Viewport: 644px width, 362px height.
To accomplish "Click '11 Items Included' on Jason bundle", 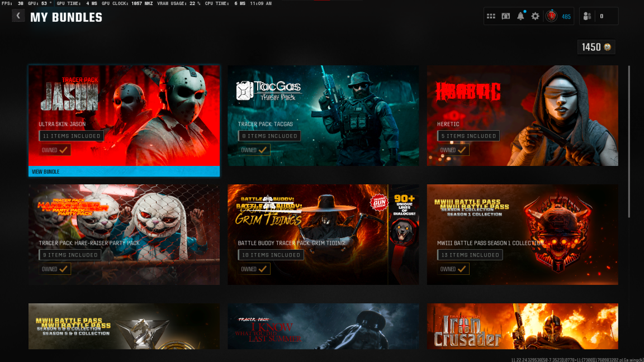I will pyautogui.click(x=72, y=136).
